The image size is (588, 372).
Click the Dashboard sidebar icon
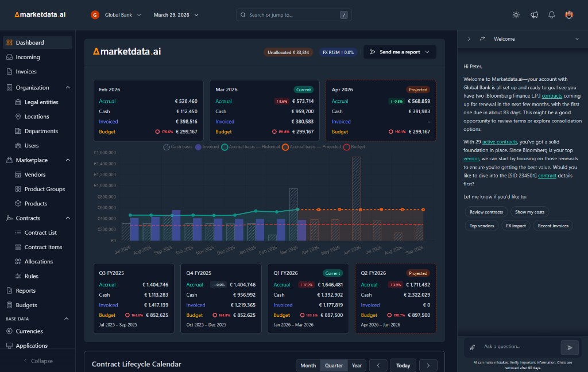pyautogui.click(x=9, y=42)
